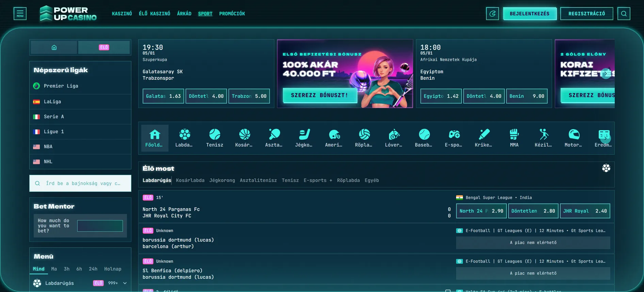Bet on draw 4.00 in Galatasaray match
The height and width of the screenshot is (292, 644).
pos(206,96)
